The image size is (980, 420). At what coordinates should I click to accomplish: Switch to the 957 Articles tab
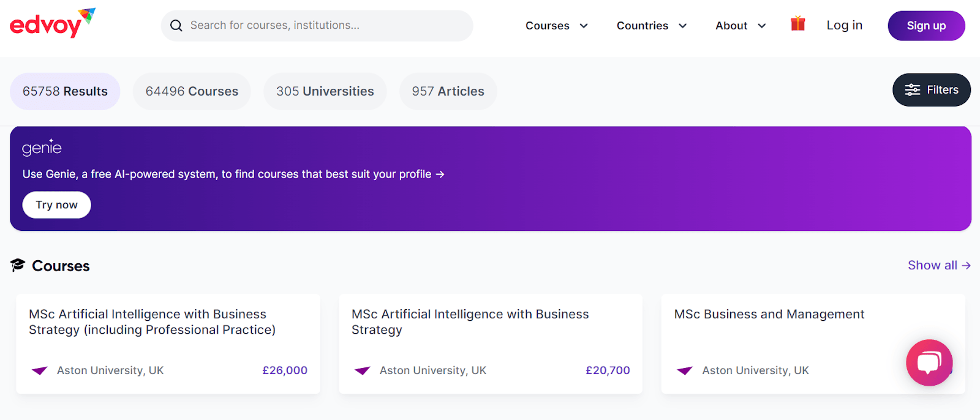(448, 91)
